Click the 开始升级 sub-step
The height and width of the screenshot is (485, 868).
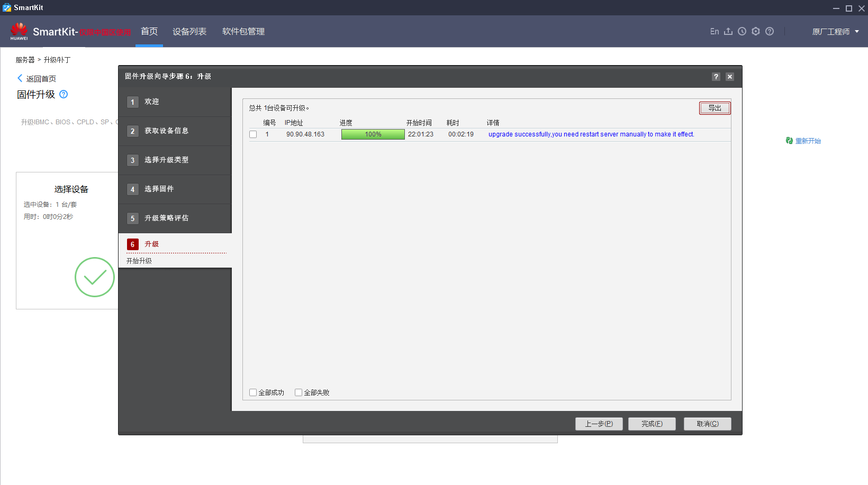click(x=139, y=261)
